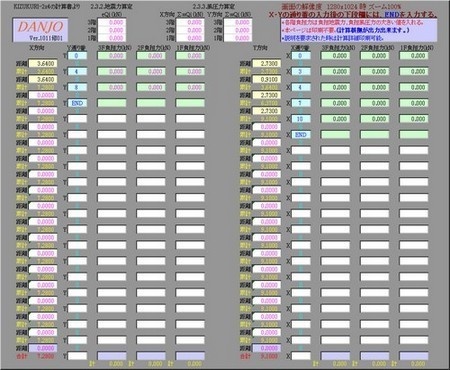Viewport: 450px width, 370px height.
Task: Select Y通り番 cell containing 4
Action: coord(77,71)
